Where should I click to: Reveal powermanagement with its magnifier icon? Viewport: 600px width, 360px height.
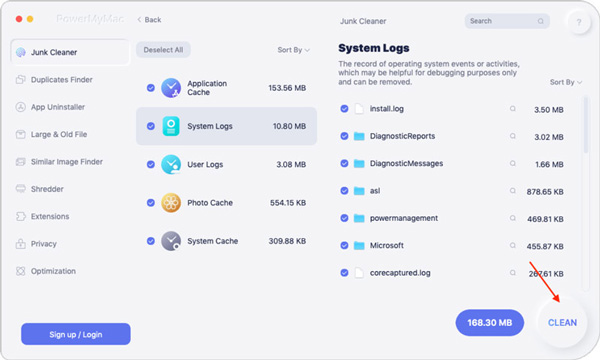[512, 218]
